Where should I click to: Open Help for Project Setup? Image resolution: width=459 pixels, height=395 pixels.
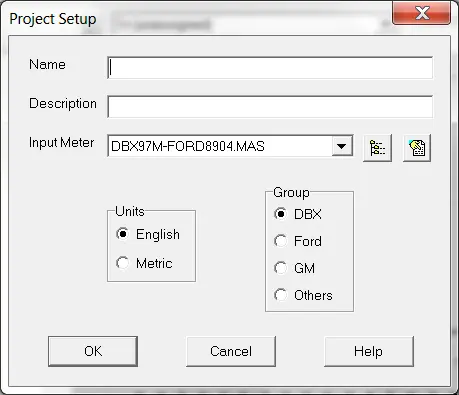(369, 351)
